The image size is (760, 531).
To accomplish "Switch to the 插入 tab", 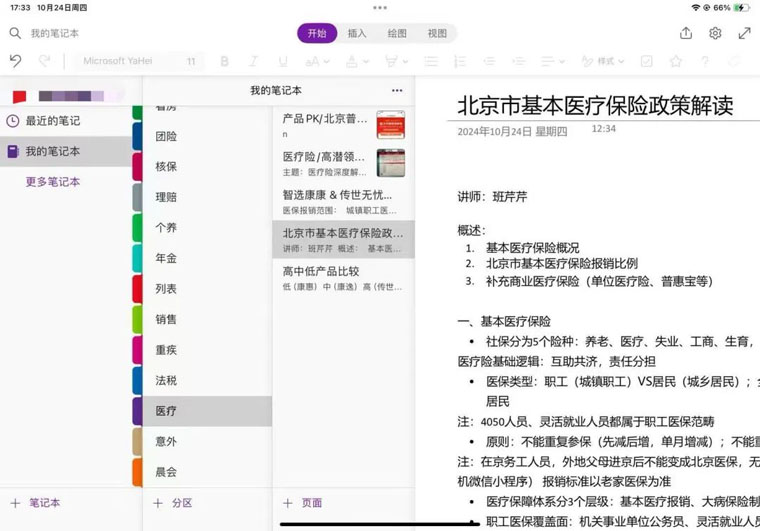I will (357, 33).
